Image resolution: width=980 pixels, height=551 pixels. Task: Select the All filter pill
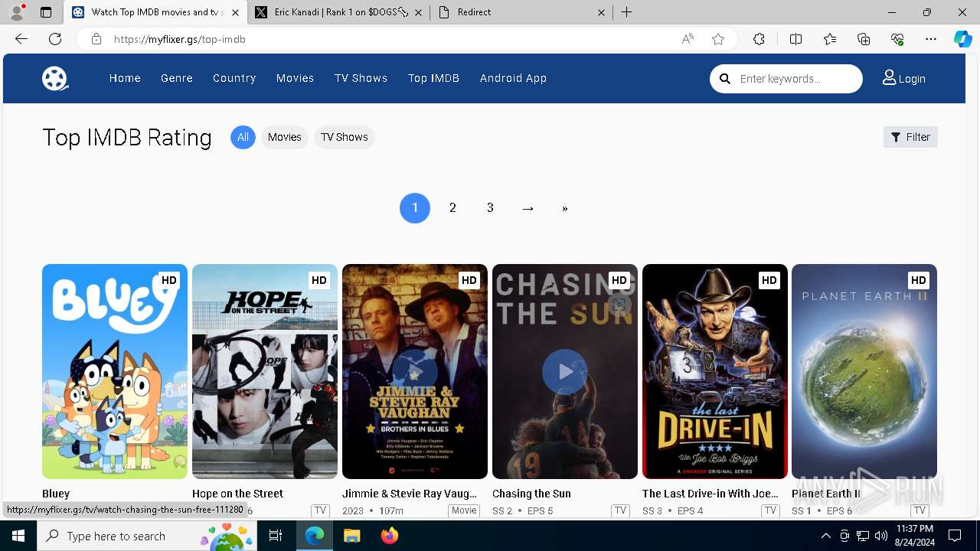(243, 137)
